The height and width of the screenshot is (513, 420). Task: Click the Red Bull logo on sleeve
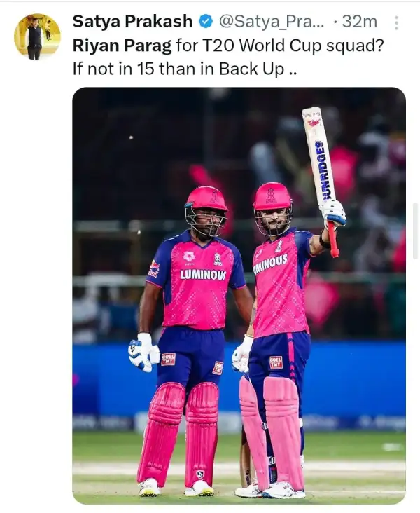[x=153, y=268]
